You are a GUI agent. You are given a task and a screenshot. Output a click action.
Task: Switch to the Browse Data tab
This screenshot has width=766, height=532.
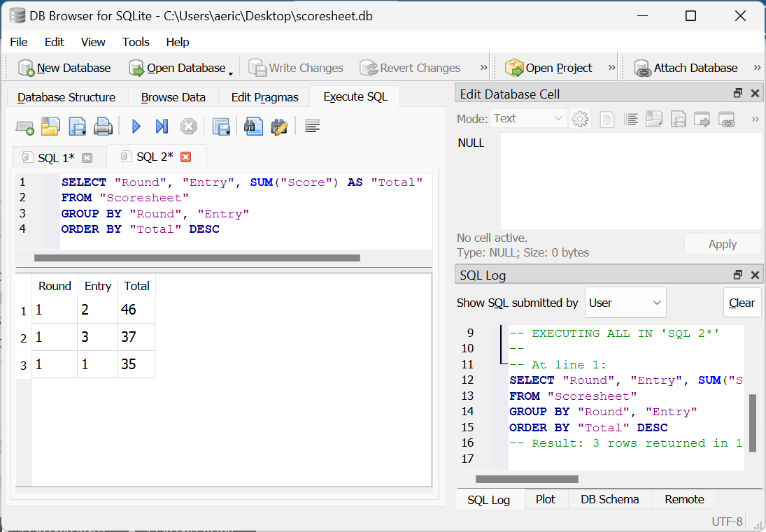tap(173, 97)
